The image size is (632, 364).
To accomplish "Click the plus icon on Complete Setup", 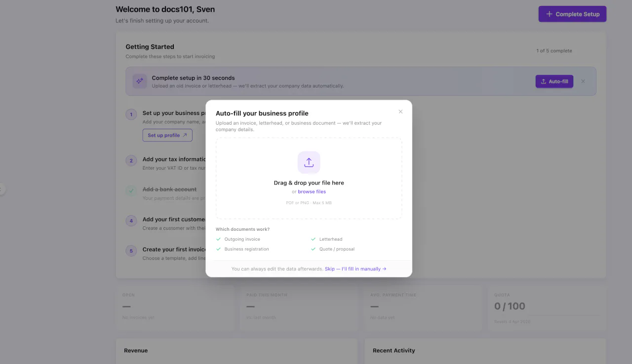I will pos(549,14).
